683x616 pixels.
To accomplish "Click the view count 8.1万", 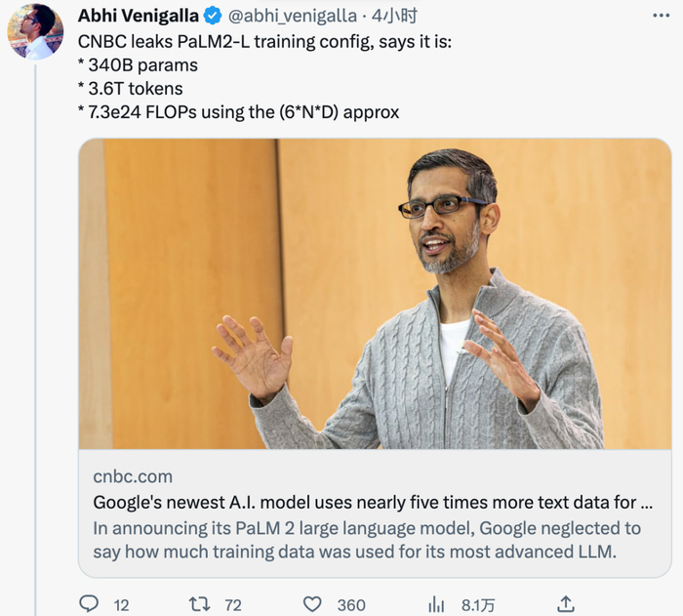I will 476,605.
